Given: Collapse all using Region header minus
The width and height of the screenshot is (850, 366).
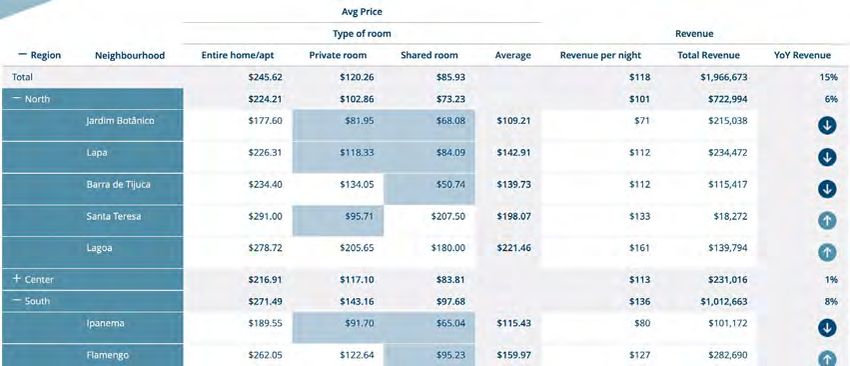Looking at the screenshot, I should pos(22,54).
